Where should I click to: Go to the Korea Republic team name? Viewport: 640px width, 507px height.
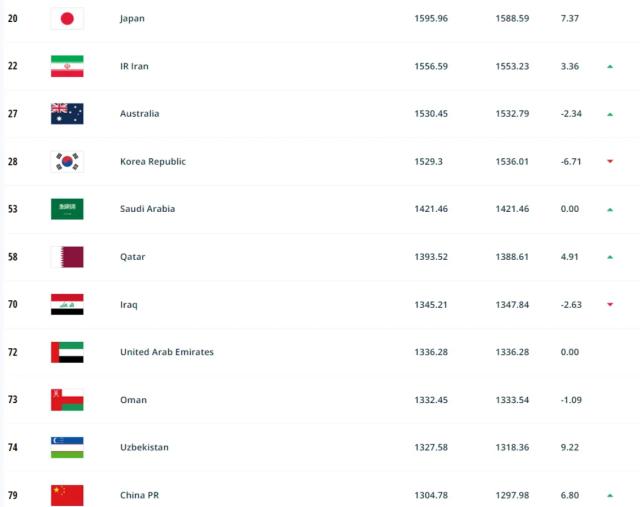click(152, 161)
